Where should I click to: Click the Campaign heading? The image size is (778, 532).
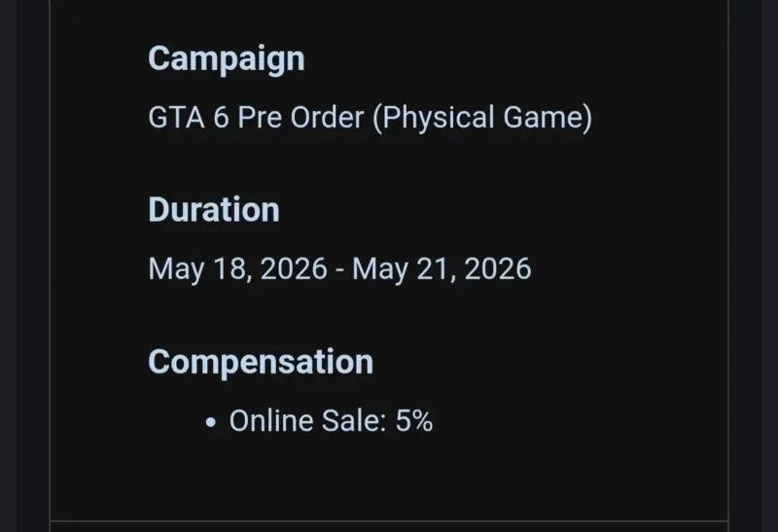point(227,59)
